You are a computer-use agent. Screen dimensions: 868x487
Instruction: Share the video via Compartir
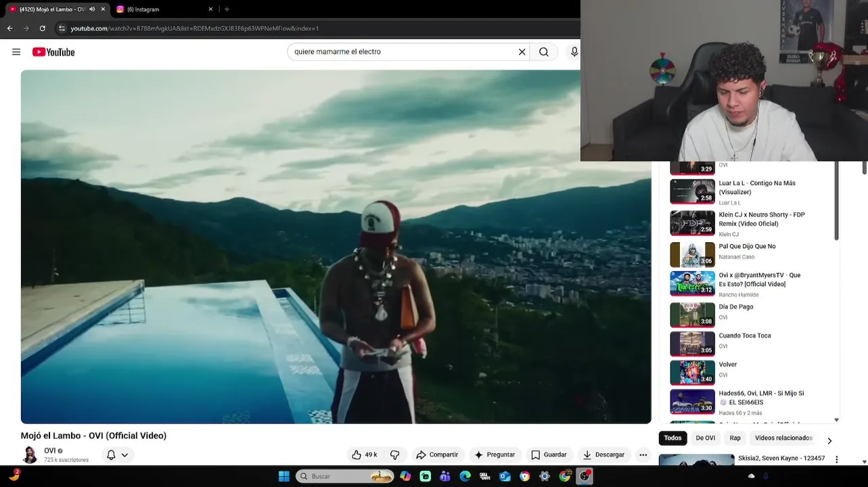pos(437,455)
